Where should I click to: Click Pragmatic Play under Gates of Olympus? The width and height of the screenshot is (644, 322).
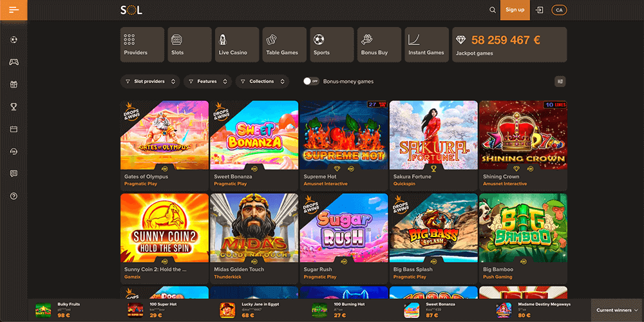pos(140,184)
